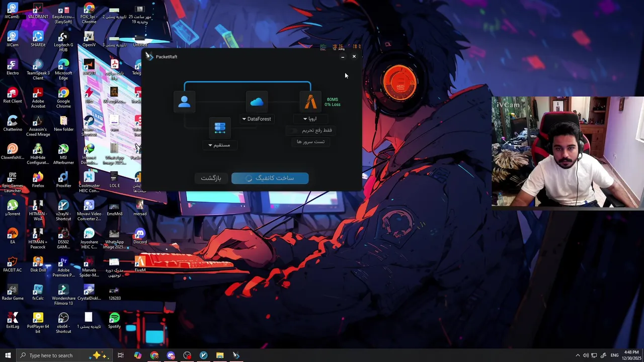644x362 pixels.
Task: Click the user profile node icon in PacketRaft
Action: click(184, 101)
